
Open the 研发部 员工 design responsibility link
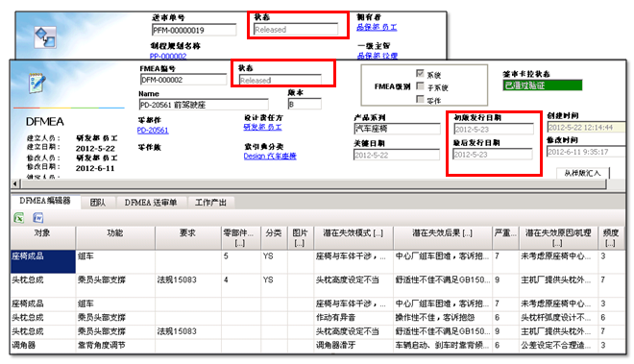[x=262, y=127]
